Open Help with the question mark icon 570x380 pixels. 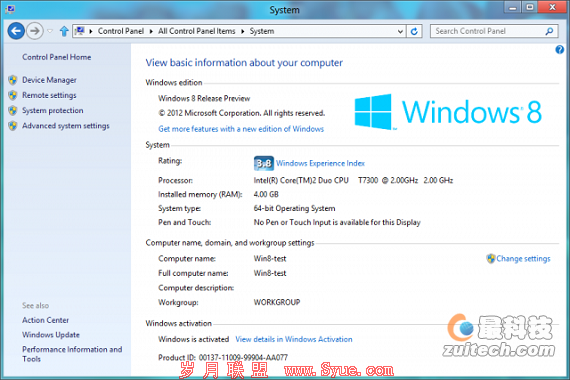[x=559, y=49]
